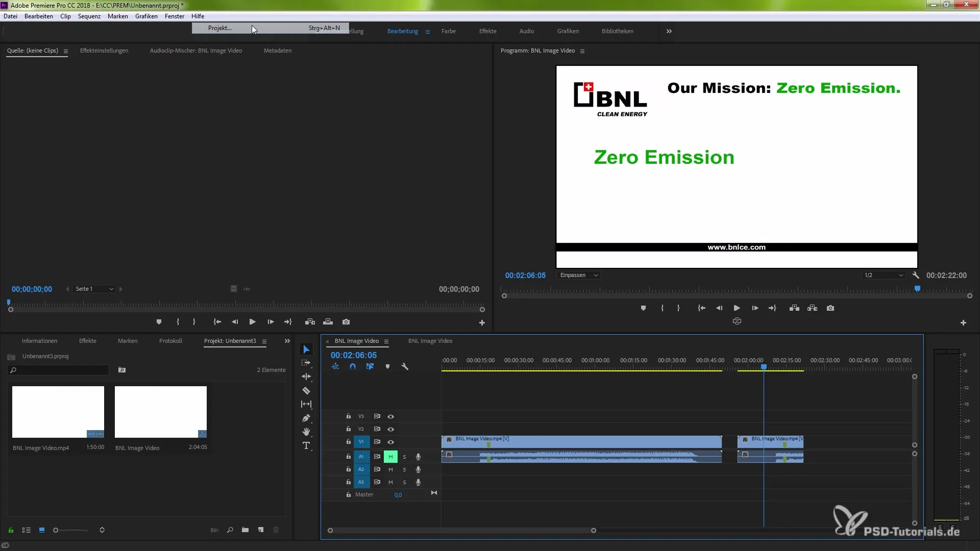Viewport: 980px width, 551px height.
Task: Toggle V2 track output eye
Action: tap(390, 429)
